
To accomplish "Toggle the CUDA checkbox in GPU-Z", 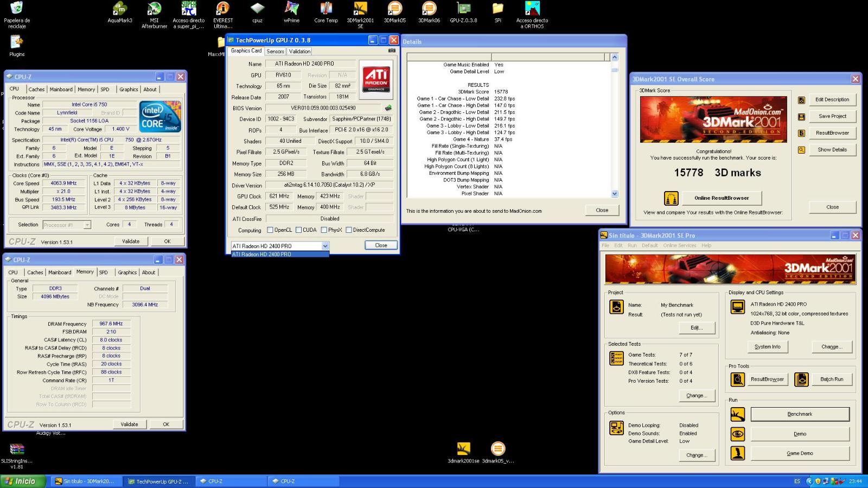I will click(x=298, y=230).
